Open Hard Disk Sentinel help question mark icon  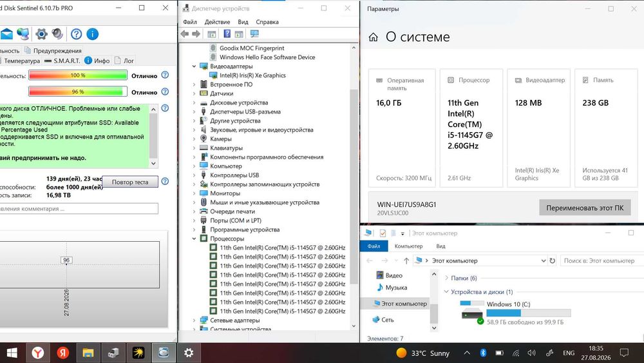pos(76,34)
